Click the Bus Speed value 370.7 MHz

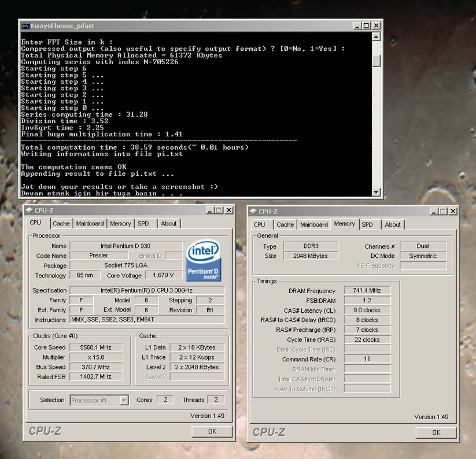coord(96,367)
